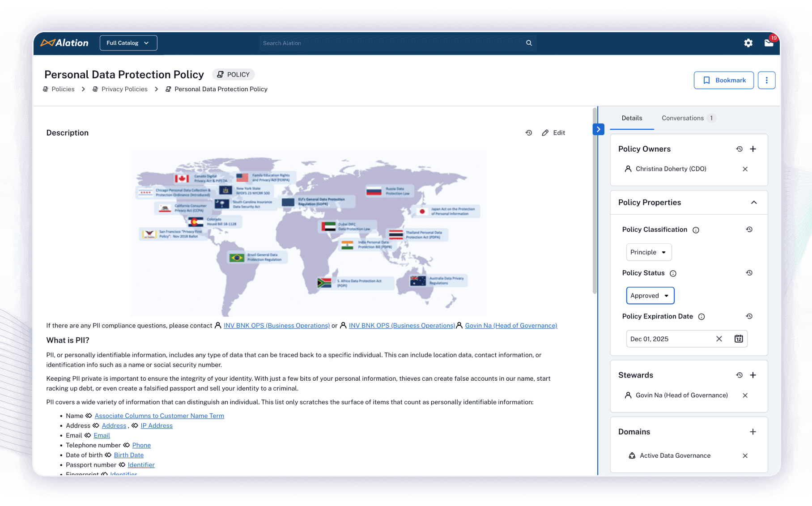Click the search magnifier in the Search Alation bar
812x506 pixels.
point(528,43)
